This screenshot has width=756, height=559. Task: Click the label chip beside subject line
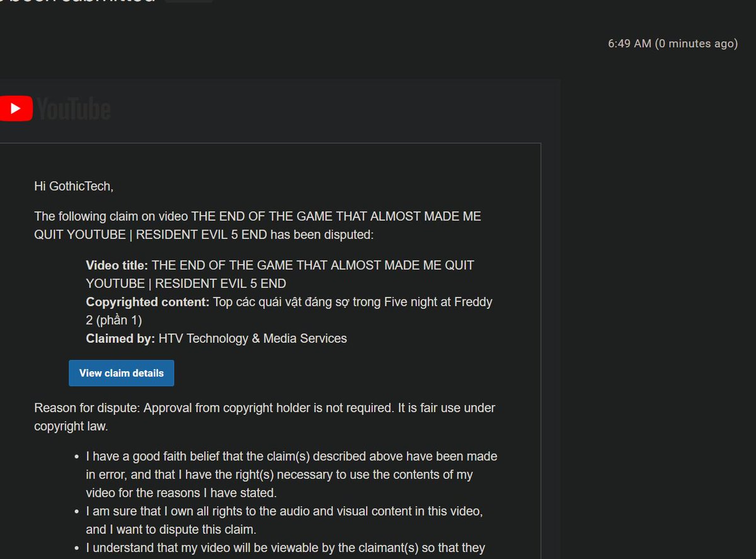(189, 1)
